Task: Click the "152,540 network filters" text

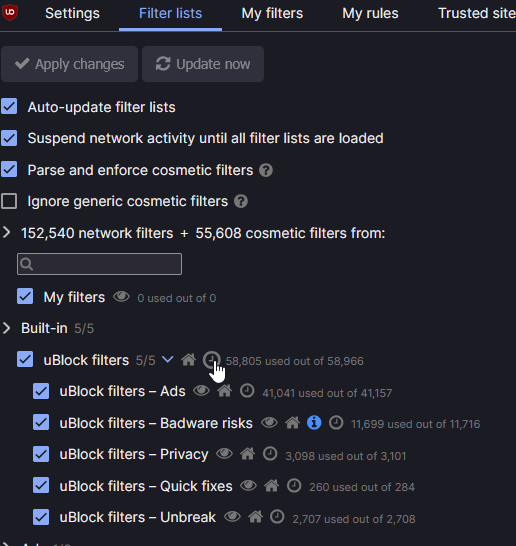Action: [97, 233]
